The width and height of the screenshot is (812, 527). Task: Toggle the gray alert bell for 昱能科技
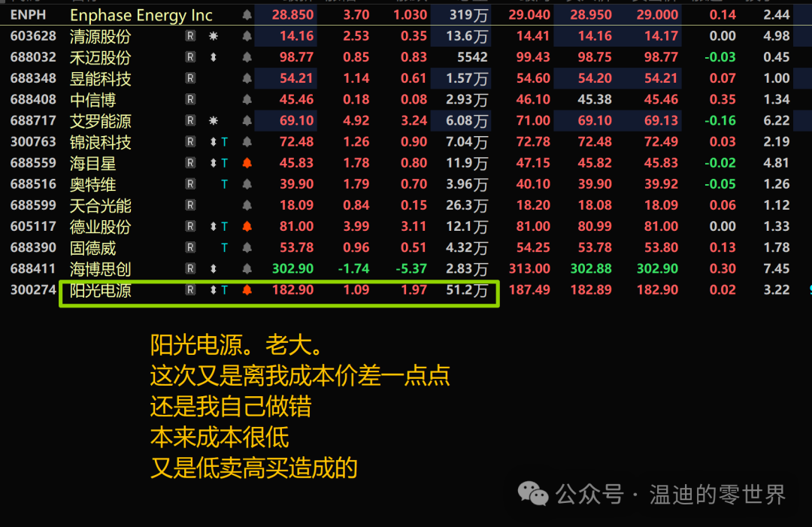(247, 79)
